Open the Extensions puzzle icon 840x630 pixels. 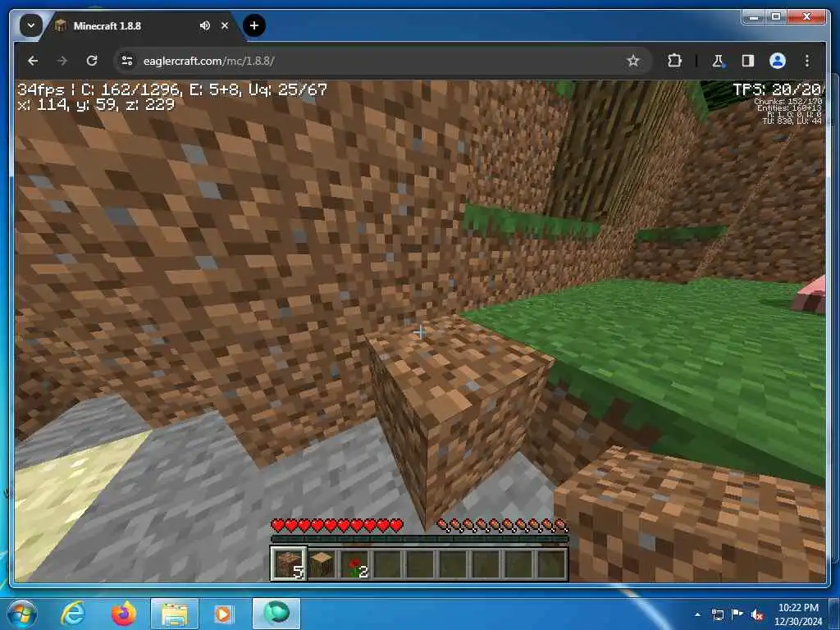(x=674, y=61)
